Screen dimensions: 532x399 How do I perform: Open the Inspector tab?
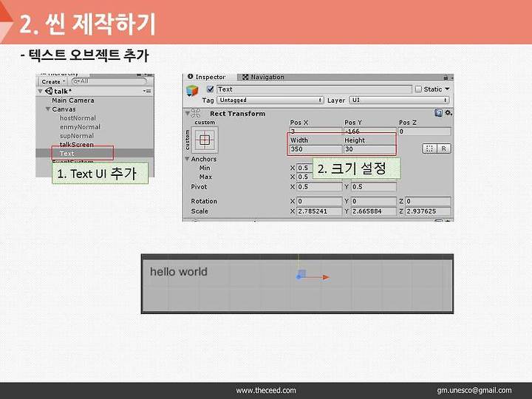click(x=207, y=77)
